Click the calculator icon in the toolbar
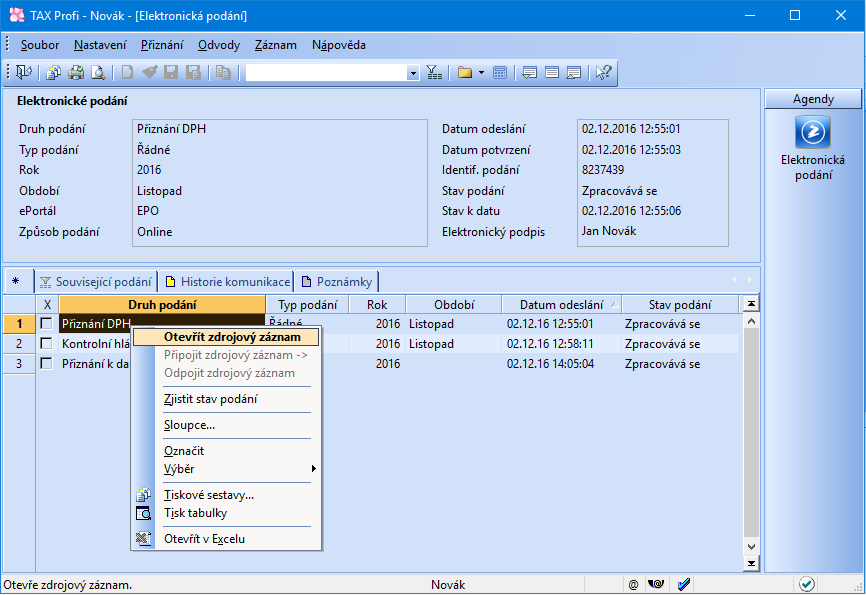The width and height of the screenshot is (866, 595). point(500,72)
